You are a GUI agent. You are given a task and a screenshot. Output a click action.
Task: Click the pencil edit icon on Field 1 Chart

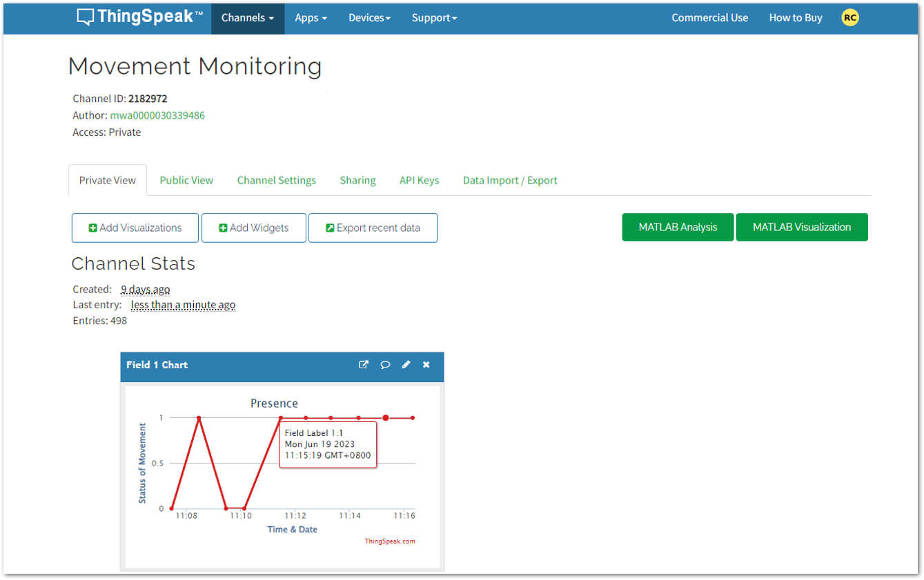click(406, 365)
